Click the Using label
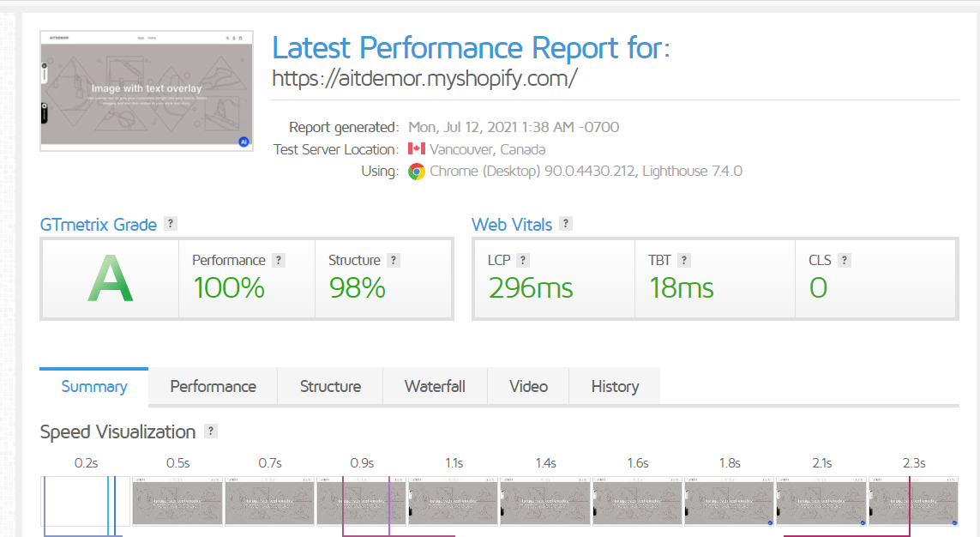 point(379,172)
